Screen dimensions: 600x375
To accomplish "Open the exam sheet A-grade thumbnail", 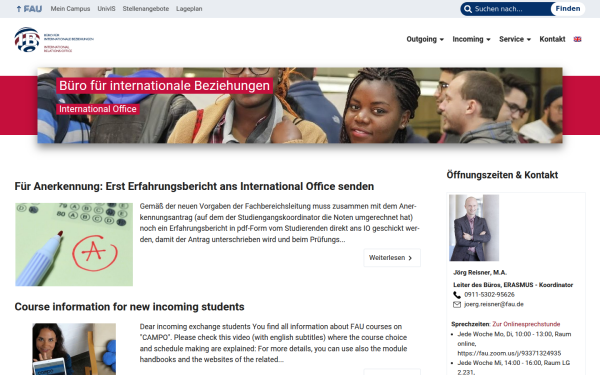I will (x=74, y=245).
